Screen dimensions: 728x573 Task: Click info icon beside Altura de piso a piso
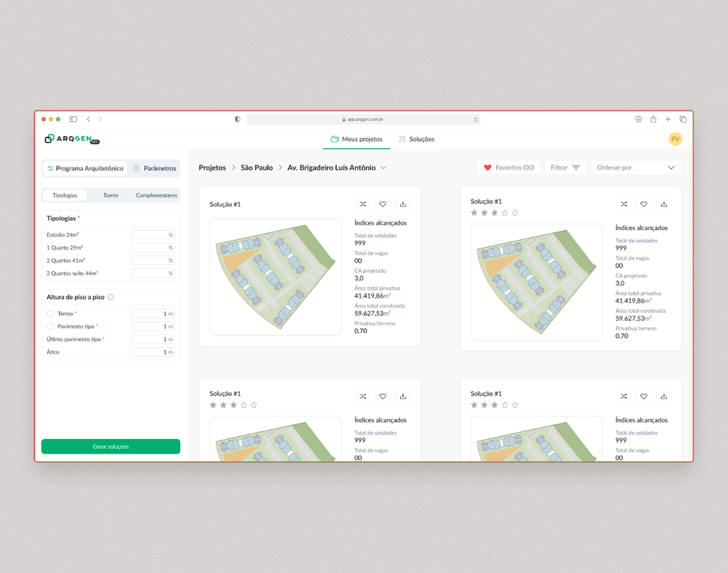click(110, 297)
